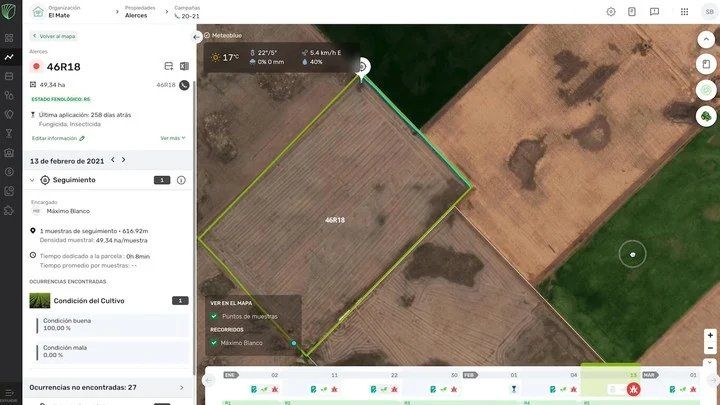Go to next date after 13 de febrero
This screenshot has width=720, height=405.
pyautogui.click(x=124, y=160)
